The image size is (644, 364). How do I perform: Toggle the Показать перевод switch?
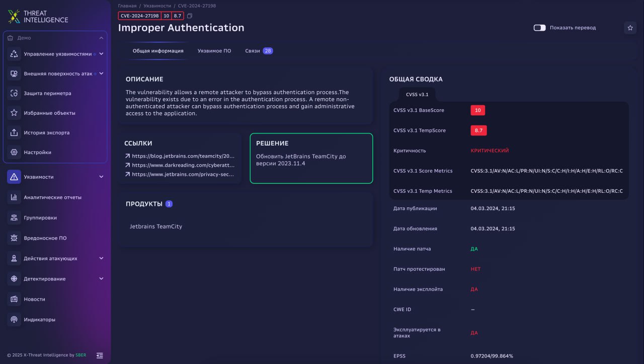pyautogui.click(x=539, y=28)
